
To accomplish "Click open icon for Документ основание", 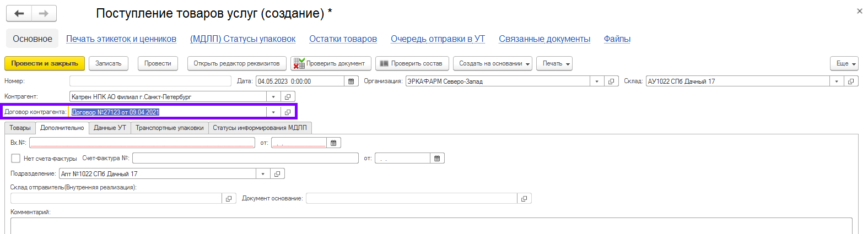I will pos(524,199).
